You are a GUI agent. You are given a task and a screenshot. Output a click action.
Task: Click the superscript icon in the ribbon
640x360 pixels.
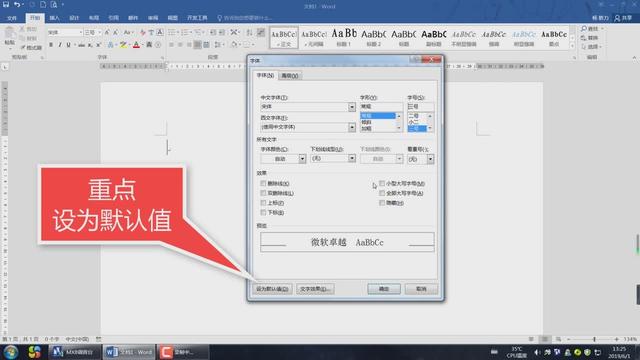pos(98,45)
